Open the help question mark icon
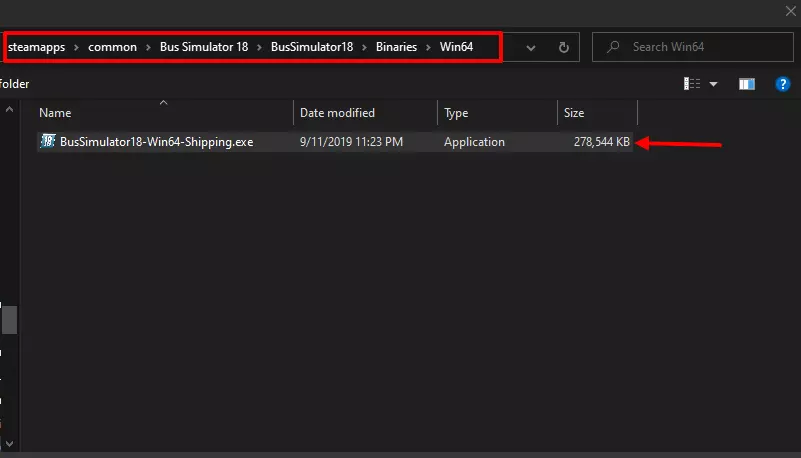This screenshot has height=458, width=801. [783, 84]
